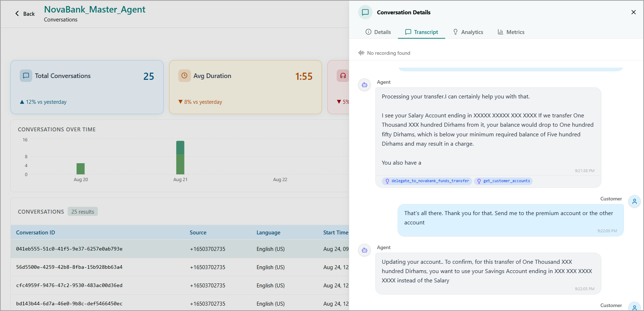Click the NovaBank_Master_Agent title
This screenshot has height=311, width=644.
pyautogui.click(x=95, y=9)
